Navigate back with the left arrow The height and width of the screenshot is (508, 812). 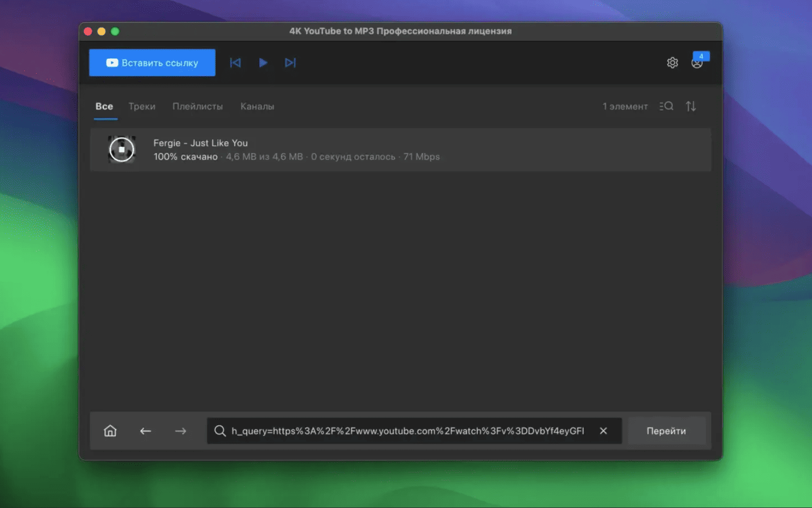click(x=146, y=431)
